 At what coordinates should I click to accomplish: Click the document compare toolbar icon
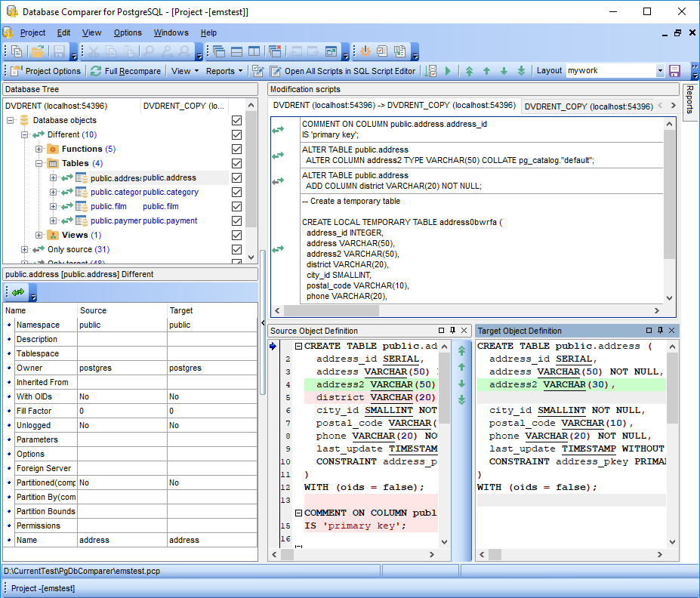tap(399, 52)
